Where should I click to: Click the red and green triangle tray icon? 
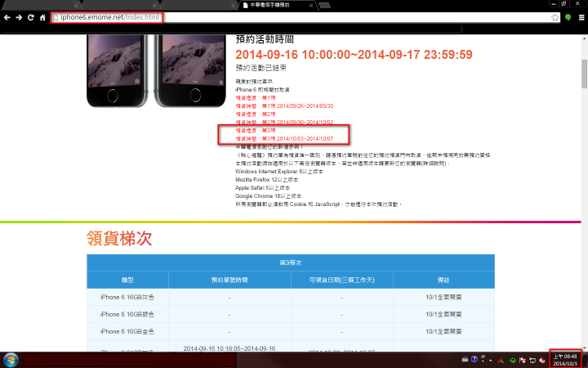(x=501, y=361)
